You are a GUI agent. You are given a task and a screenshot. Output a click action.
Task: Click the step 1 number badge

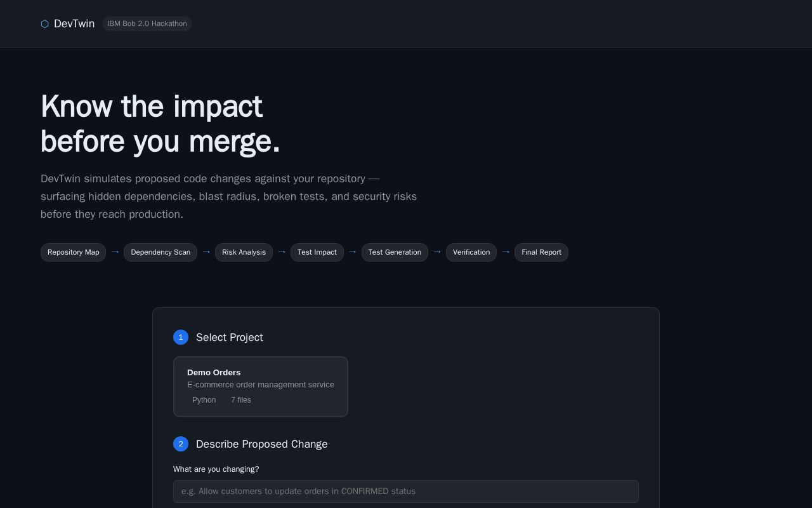181,337
